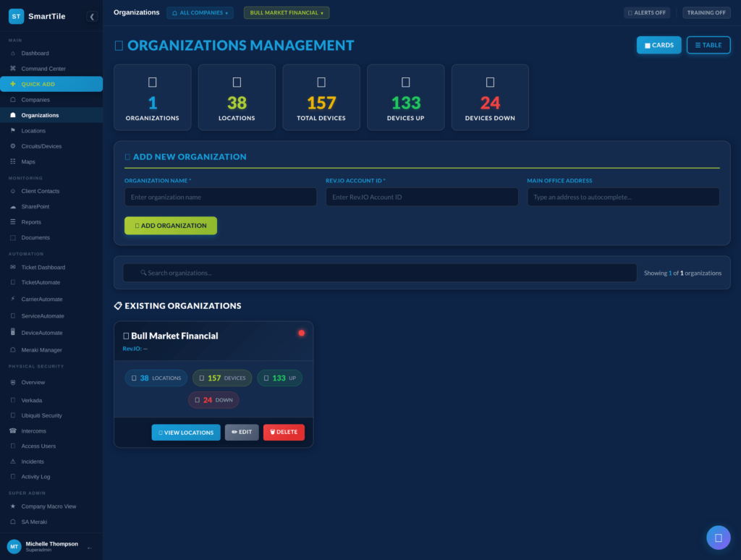Screen dimensions: 741x560
Task: Click the Rev.IO label on the card
Action: coord(132,349)
